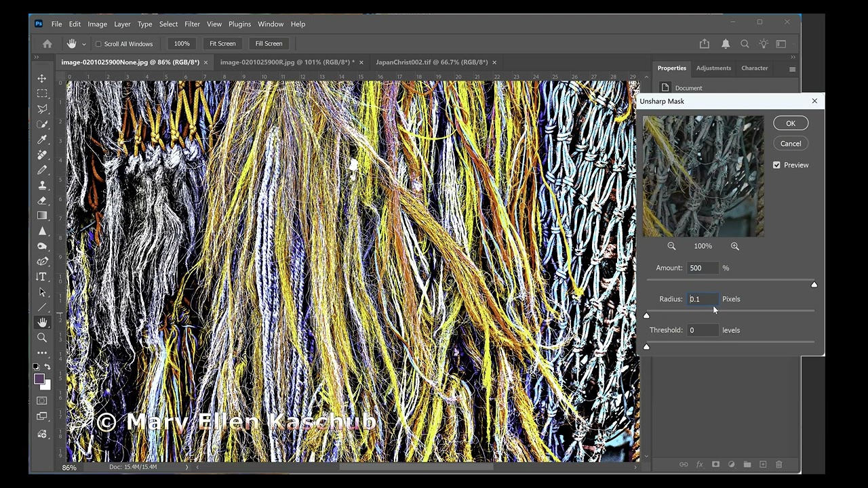The width and height of the screenshot is (868, 488).
Task: Select the Hand tool in left toolbar
Action: click(x=42, y=323)
